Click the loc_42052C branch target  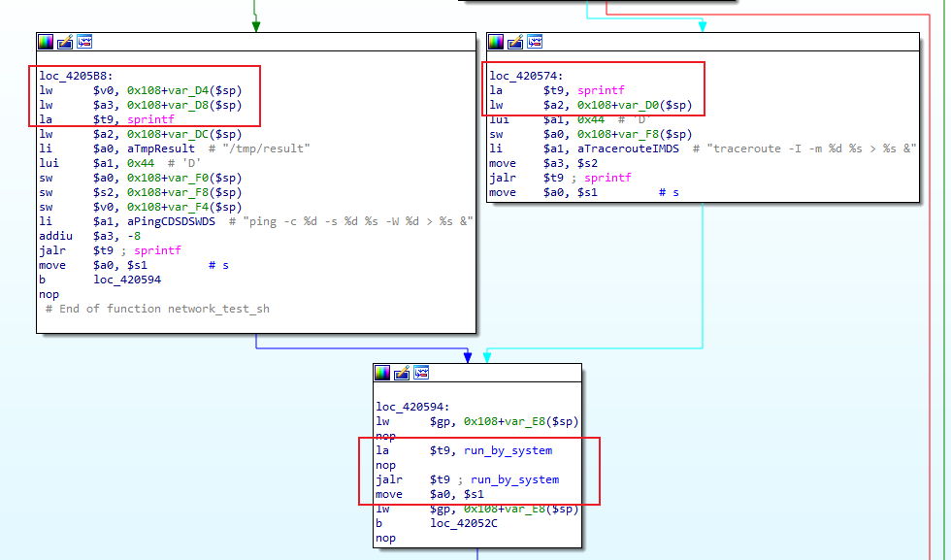click(x=464, y=523)
